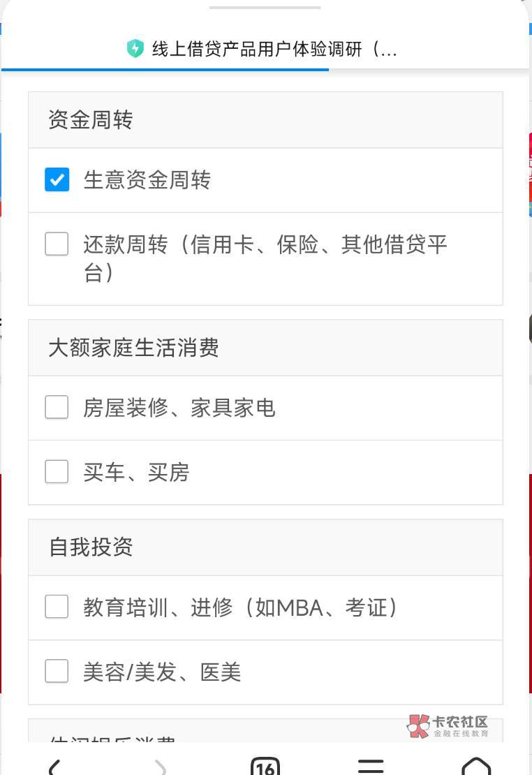
Task: Tick the 房屋装修、家具家电 checkbox
Action: [x=57, y=407]
